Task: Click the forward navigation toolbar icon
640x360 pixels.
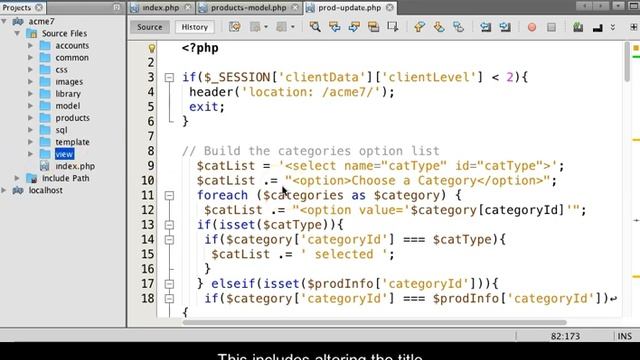Action: (x=281, y=27)
